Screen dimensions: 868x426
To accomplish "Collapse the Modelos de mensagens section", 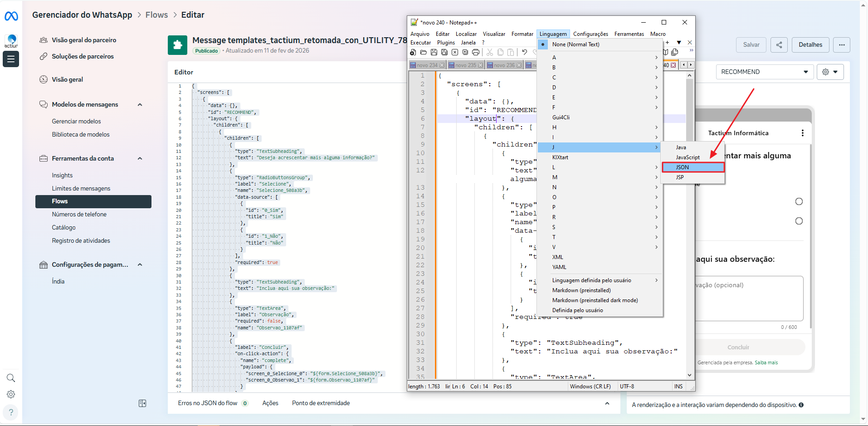I will (140, 105).
